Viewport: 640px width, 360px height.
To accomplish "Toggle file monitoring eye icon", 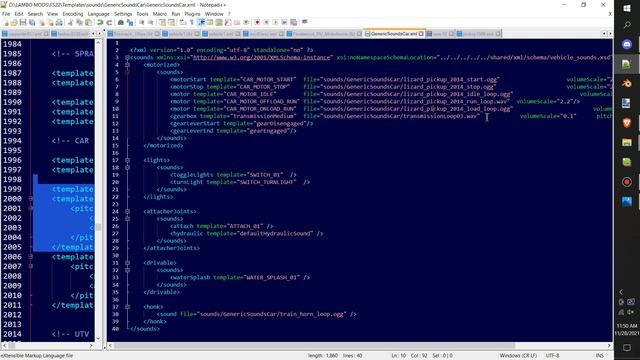I will [x=247, y=22].
